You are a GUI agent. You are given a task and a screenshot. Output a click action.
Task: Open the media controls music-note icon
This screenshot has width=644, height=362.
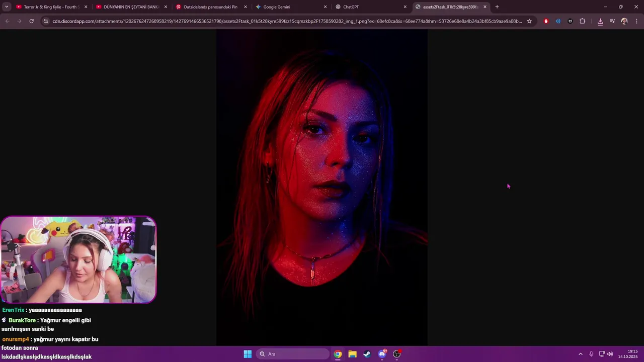point(612,21)
